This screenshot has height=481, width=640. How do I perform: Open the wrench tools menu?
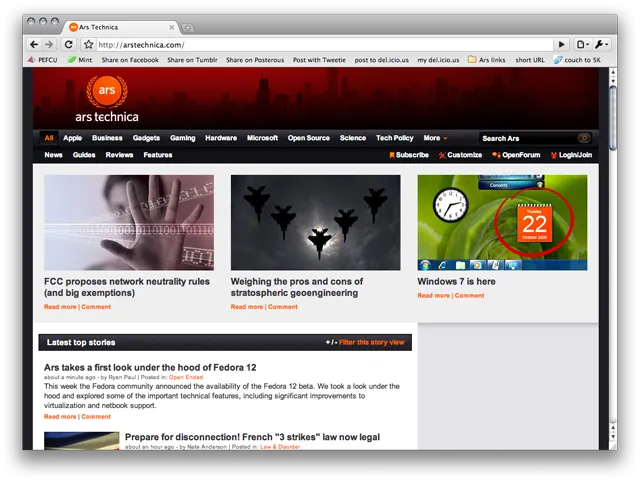click(x=601, y=44)
